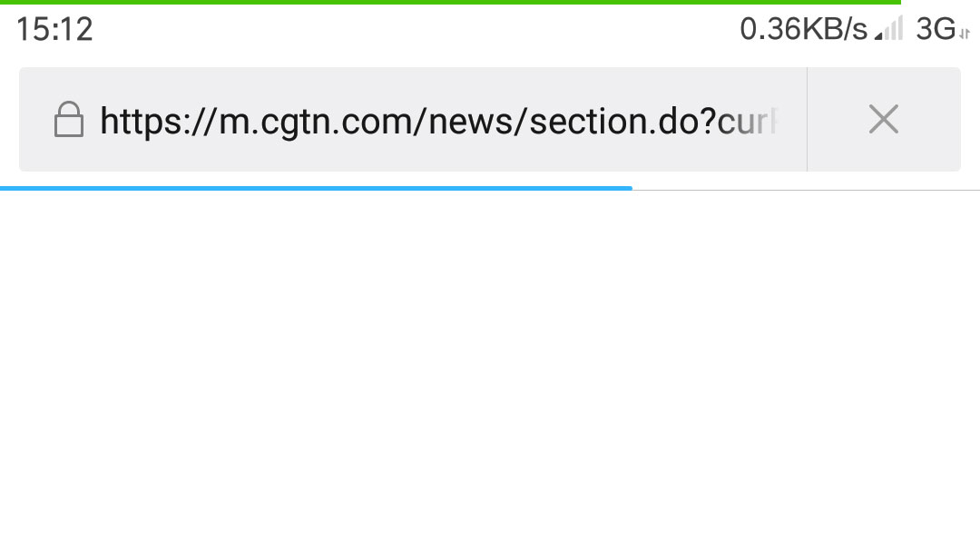
Task: Tap empty status bar space after clock
Action: [413, 29]
